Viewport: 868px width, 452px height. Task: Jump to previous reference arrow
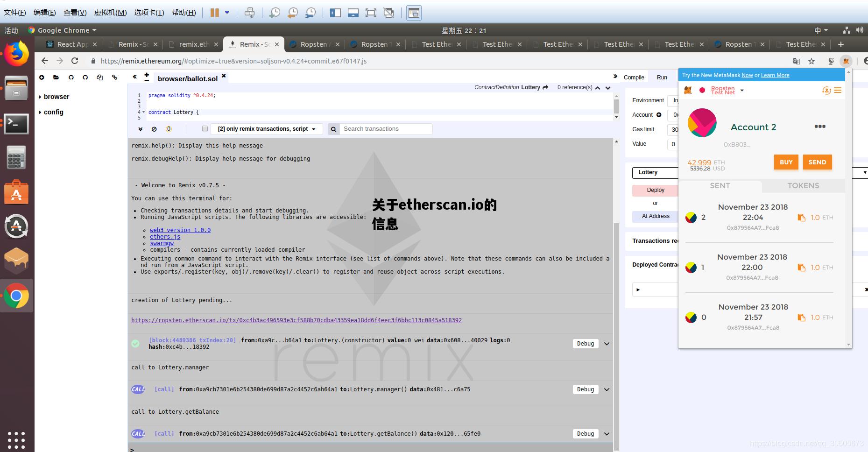tap(598, 88)
